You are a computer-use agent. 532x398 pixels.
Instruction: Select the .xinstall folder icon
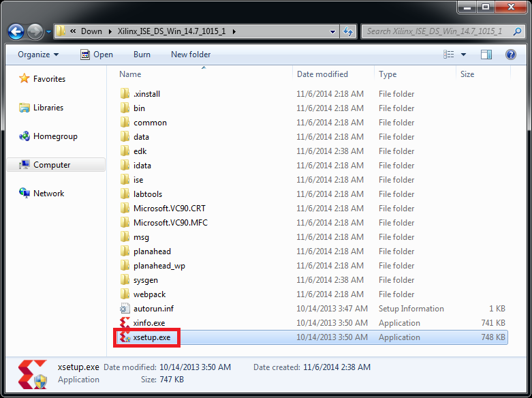125,94
